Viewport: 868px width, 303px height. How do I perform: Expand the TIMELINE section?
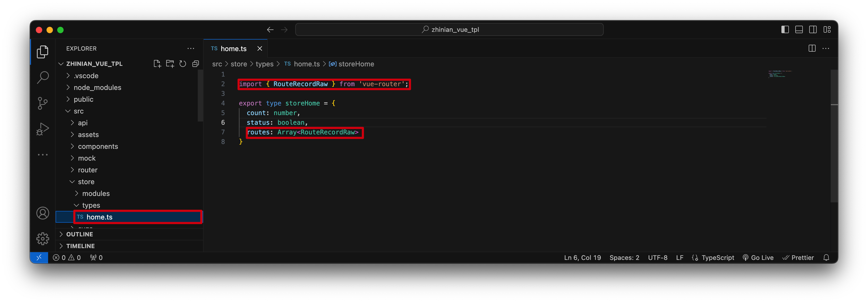tap(129, 246)
